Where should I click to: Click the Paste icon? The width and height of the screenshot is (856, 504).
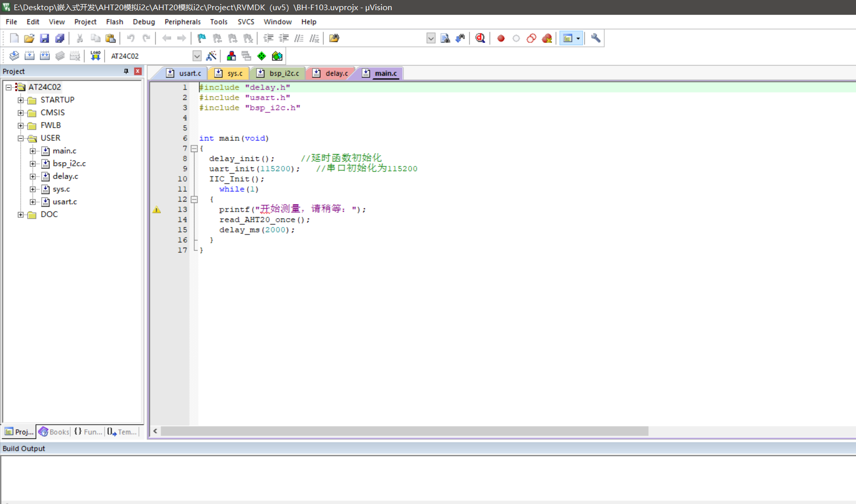coord(110,38)
